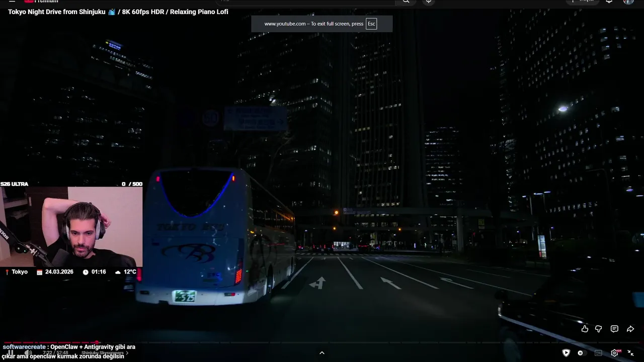This screenshot has width=644, height=362.
Task: Share the video via arrow icon
Action: 630,329
